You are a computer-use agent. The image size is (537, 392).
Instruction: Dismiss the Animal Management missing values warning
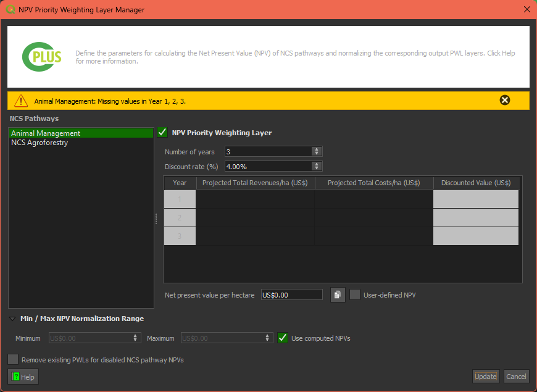[x=504, y=100]
